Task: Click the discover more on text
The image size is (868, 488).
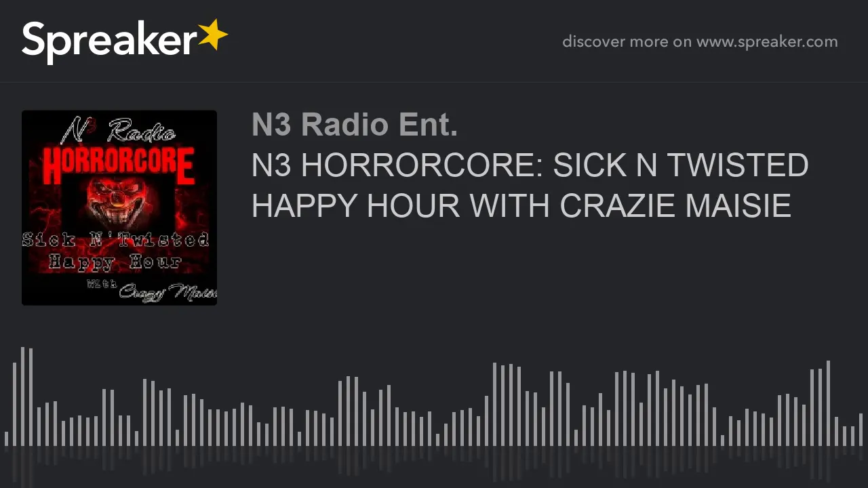Action: (x=627, y=41)
